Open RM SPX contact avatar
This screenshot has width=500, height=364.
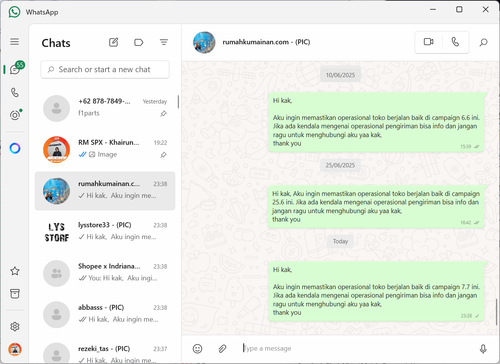pos(56,149)
